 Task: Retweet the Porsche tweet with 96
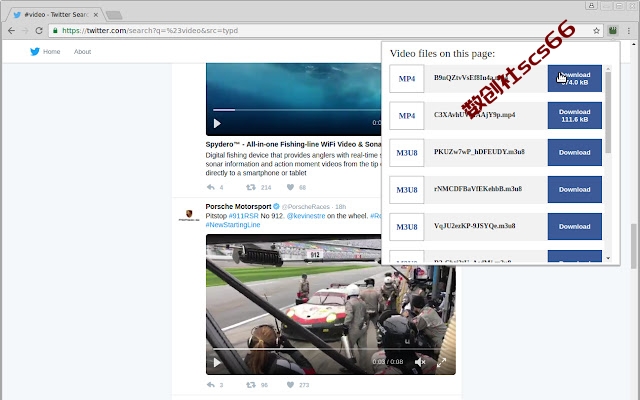coord(251,384)
